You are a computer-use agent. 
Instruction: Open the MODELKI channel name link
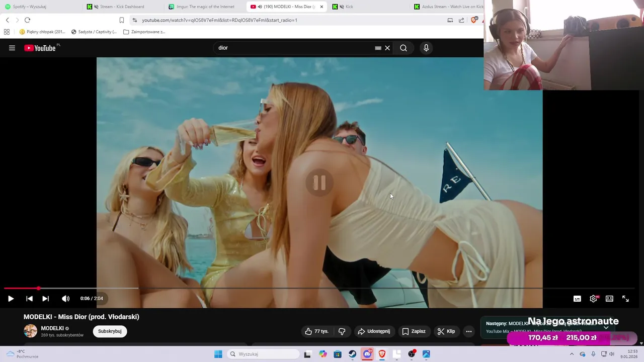52,328
